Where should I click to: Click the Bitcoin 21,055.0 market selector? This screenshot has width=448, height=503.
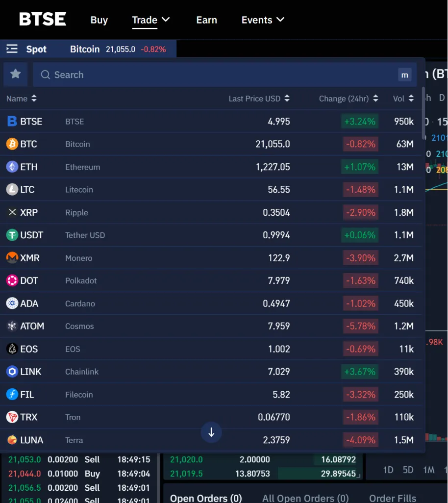tap(118, 49)
